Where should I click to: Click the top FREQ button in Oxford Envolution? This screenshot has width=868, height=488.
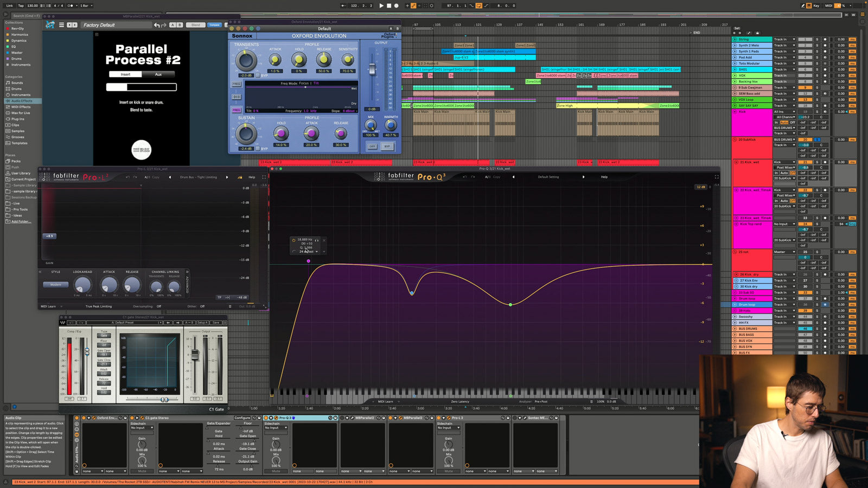(x=237, y=84)
